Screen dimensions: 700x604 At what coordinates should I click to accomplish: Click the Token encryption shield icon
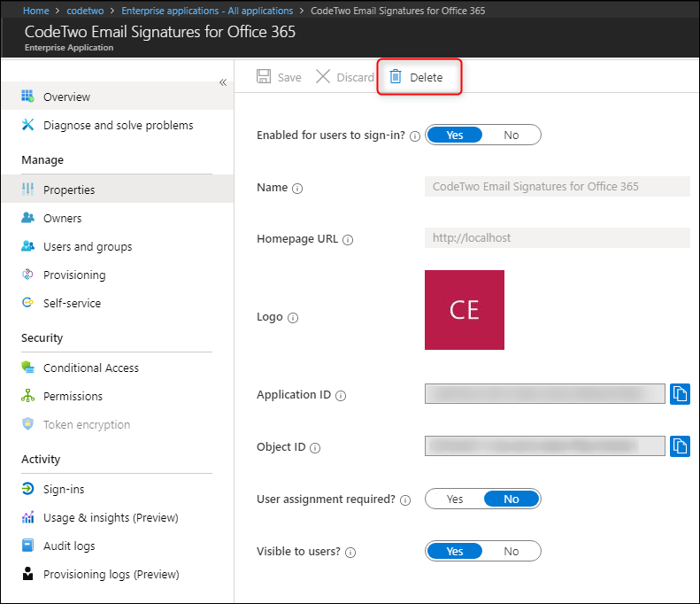click(x=27, y=423)
